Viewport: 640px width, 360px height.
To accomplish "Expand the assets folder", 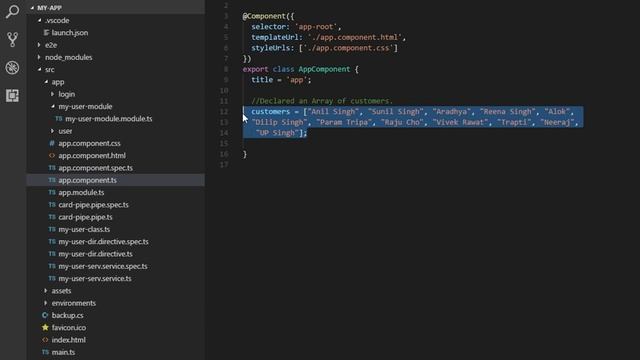I will (46, 291).
